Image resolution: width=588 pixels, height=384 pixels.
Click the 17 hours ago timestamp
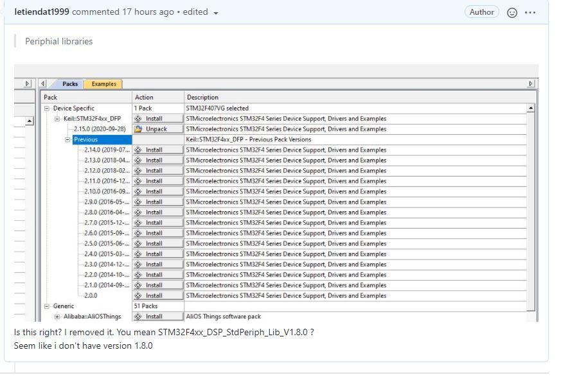pos(148,12)
